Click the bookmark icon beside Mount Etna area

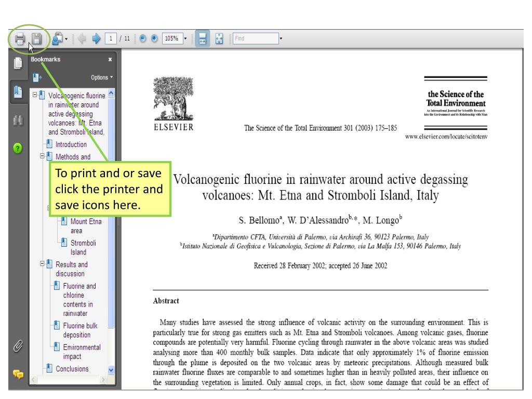(x=64, y=221)
